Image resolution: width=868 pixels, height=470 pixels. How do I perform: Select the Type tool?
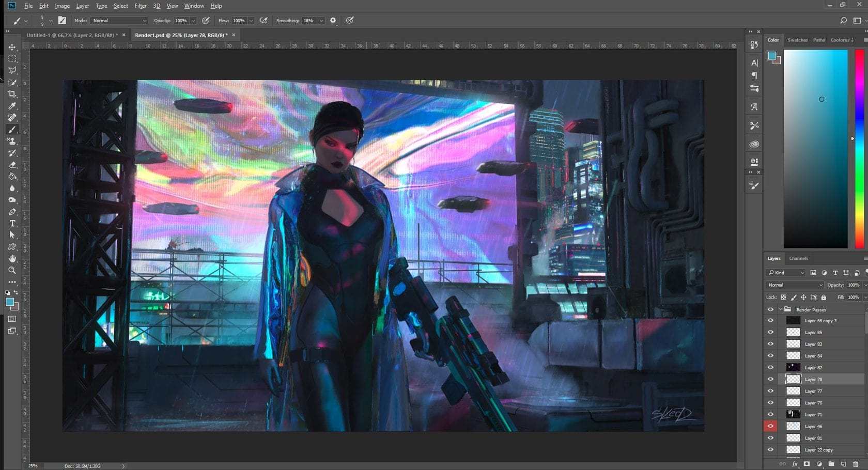pyautogui.click(x=12, y=224)
